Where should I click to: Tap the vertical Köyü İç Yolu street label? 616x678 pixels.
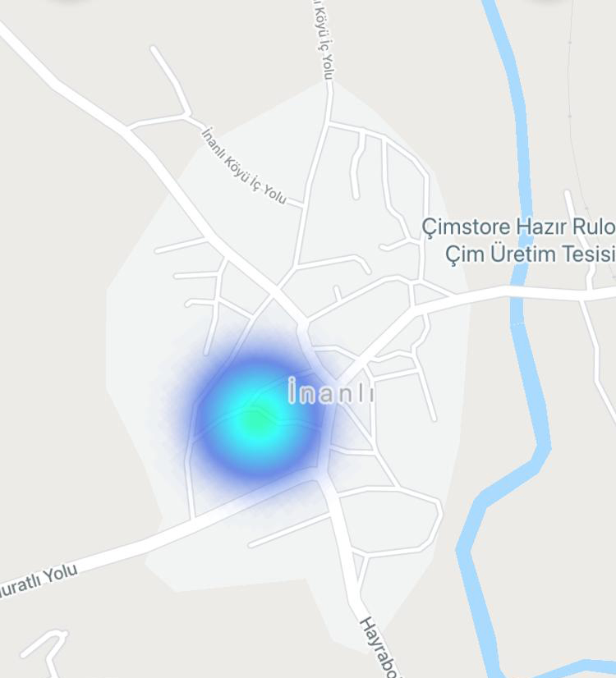323,40
